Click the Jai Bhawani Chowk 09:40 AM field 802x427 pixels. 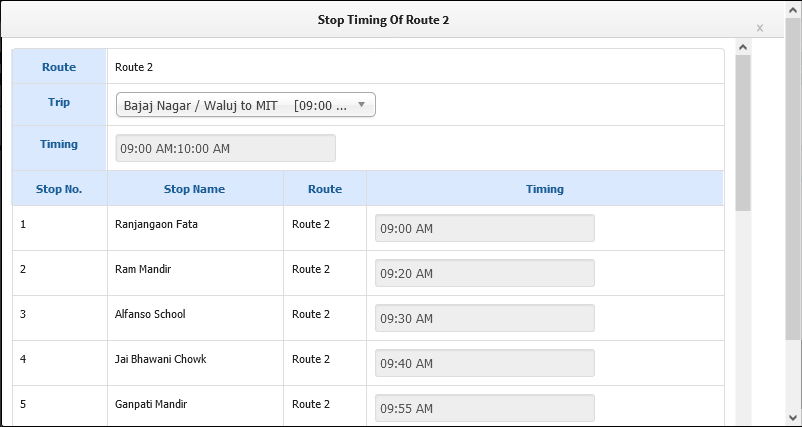coord(484,363)
